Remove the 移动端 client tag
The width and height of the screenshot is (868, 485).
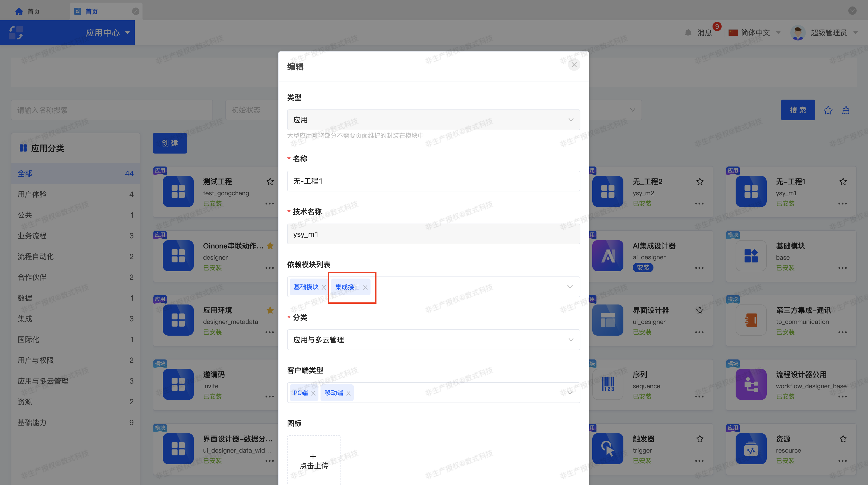pyautogui.click(x=348, y=393)
